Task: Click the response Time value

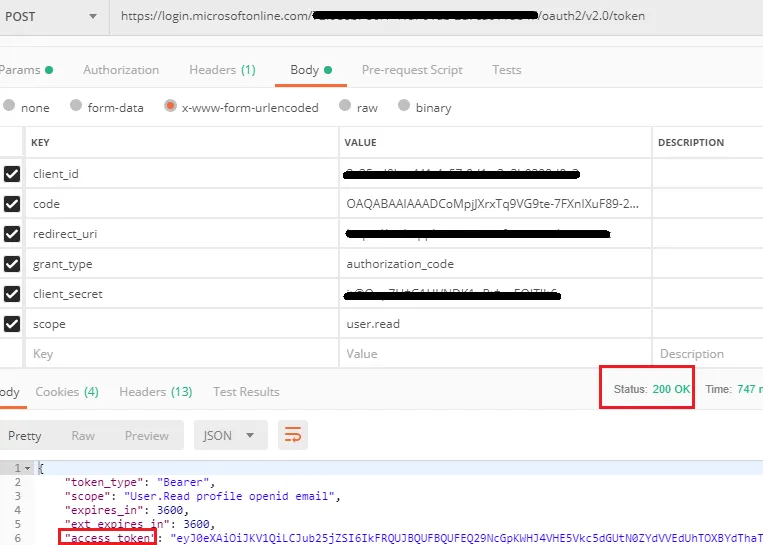Action: click(x=750, y=389)
